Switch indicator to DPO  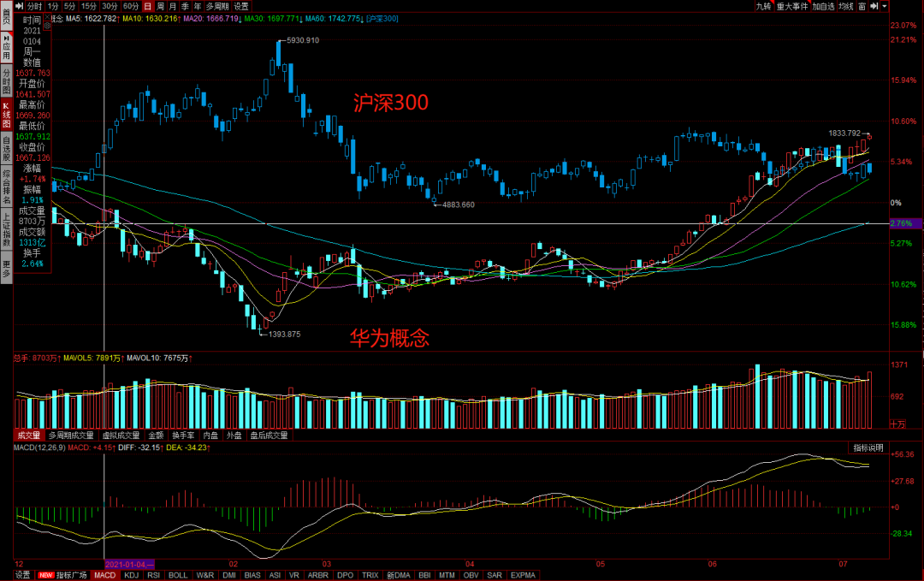(345, 575)
